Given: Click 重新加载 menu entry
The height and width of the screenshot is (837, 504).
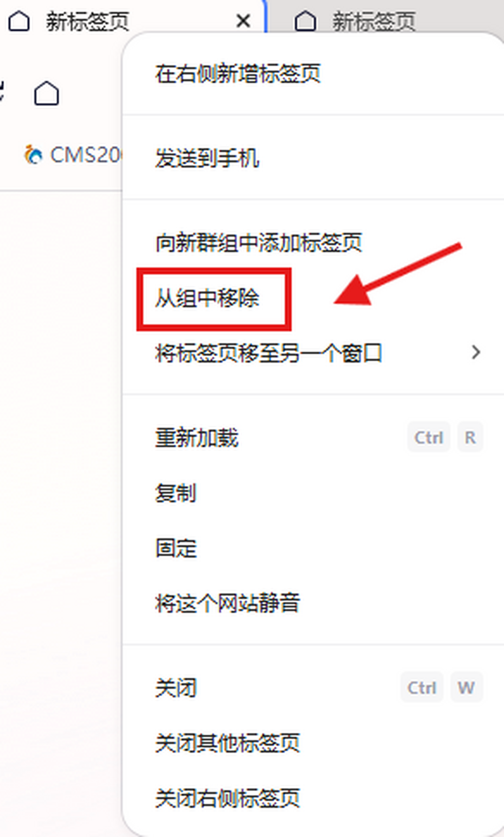Looking at the screenshot, I should (x=313, y=438).
